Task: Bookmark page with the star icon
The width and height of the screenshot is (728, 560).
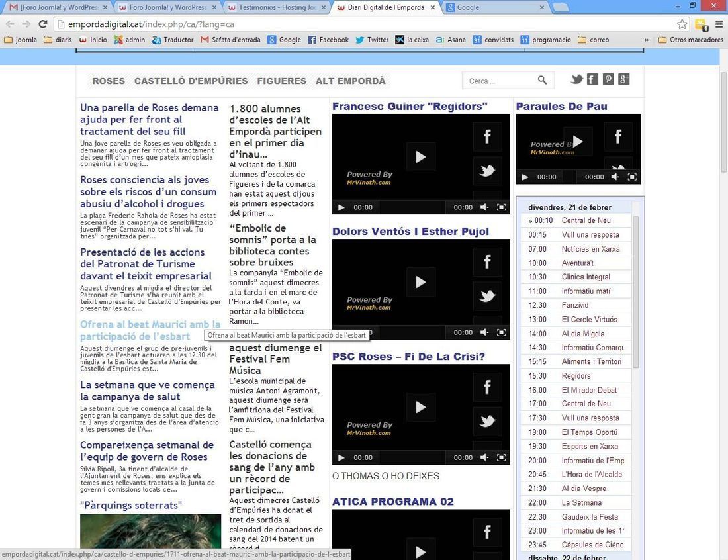Action: coord(682,24)
